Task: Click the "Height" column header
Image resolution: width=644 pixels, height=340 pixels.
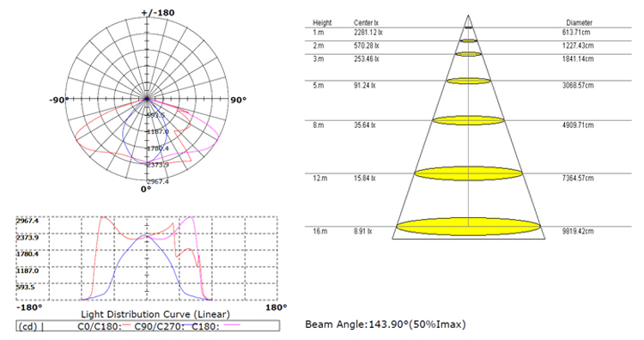Action: click(x=322, y=22)
